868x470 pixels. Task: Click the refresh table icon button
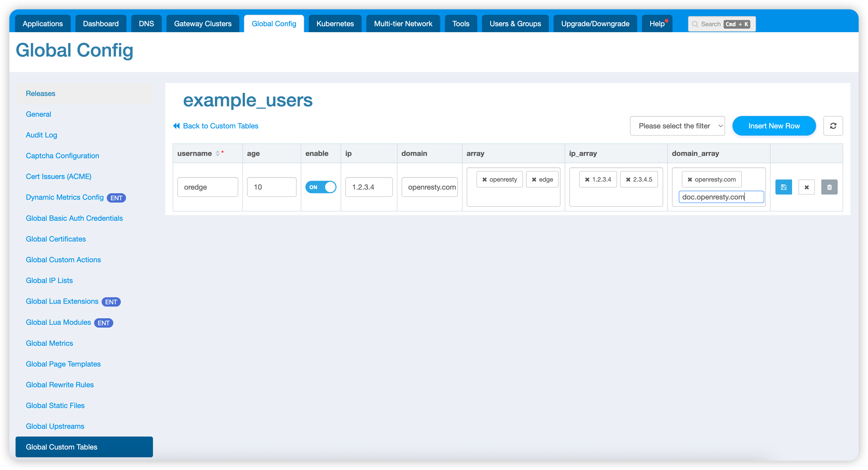[x=833, y=126]
